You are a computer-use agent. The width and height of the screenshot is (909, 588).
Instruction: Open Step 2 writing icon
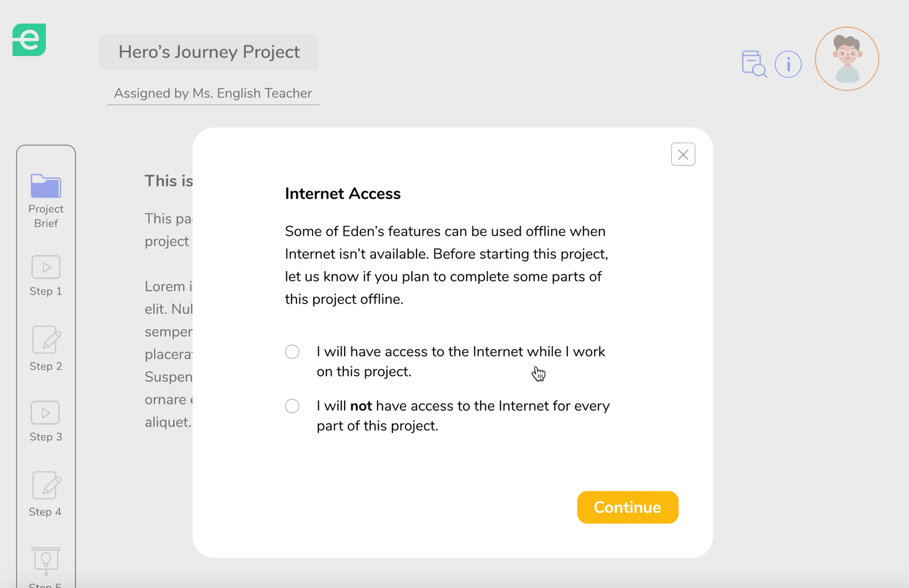46,339
